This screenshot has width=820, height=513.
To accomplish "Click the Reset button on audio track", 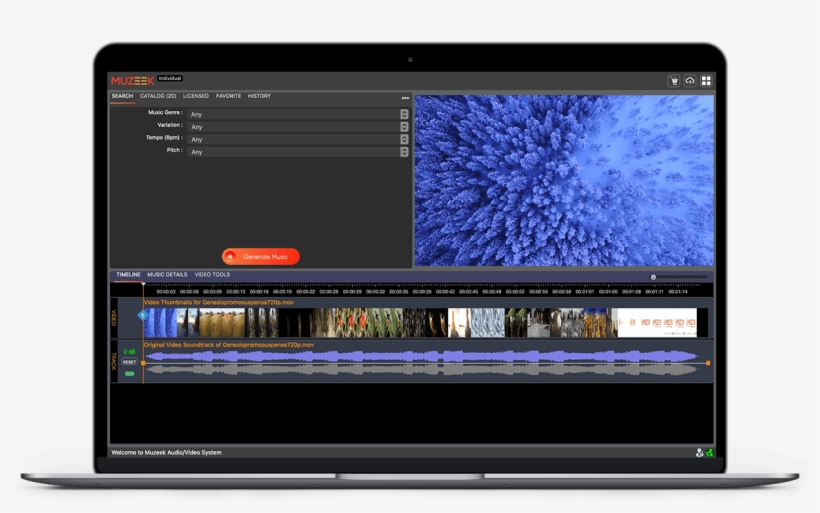I will (x=129, y=362).
